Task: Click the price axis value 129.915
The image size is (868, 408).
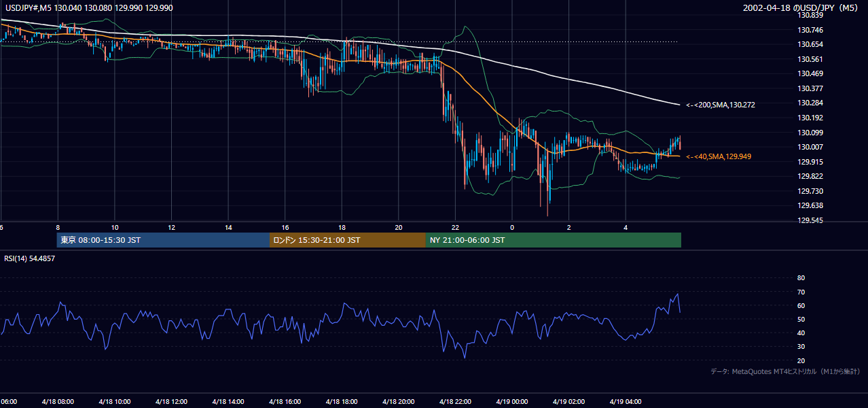Action: (810, 162)
